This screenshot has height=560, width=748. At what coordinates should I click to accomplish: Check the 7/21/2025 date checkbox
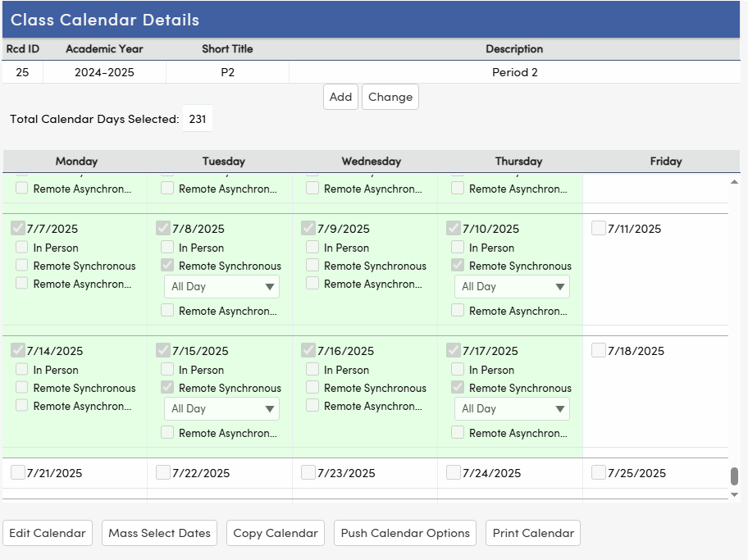pos(18,472)
